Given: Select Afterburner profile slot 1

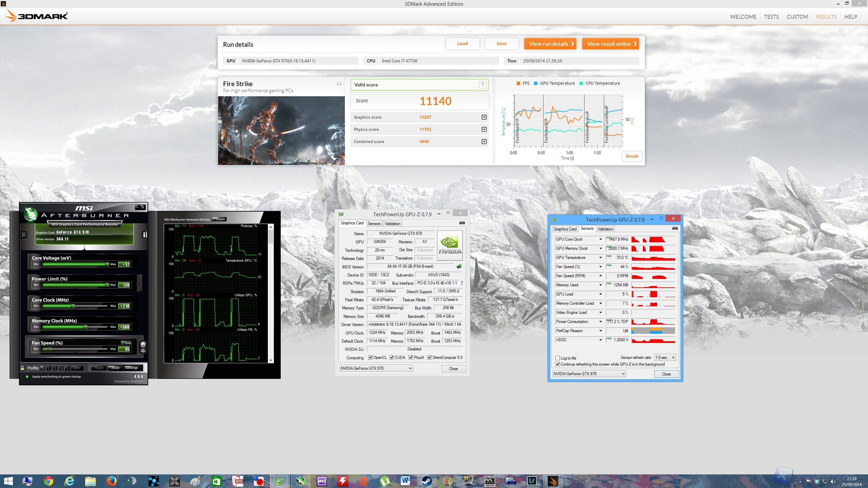Looking at the screenshot, I should point(43,368).
